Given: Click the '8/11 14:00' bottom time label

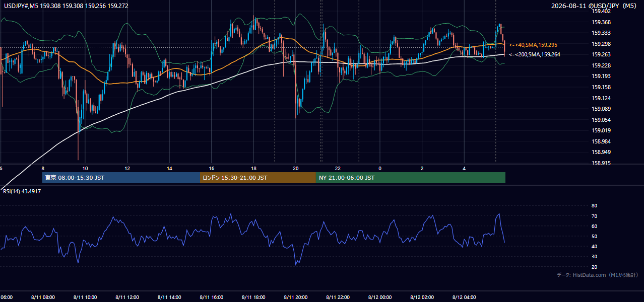Looking at the screenshot, I should (x=170, y=297).
